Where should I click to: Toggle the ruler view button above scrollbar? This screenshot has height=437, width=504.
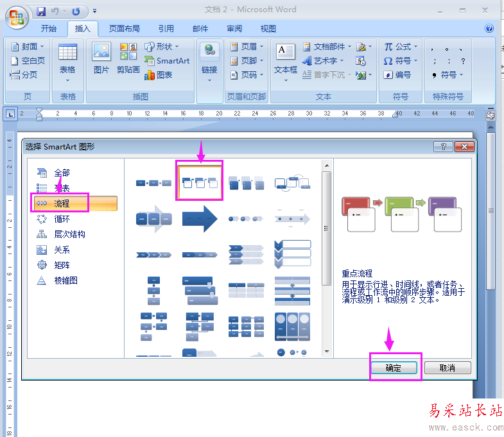[x=491, y=116]
